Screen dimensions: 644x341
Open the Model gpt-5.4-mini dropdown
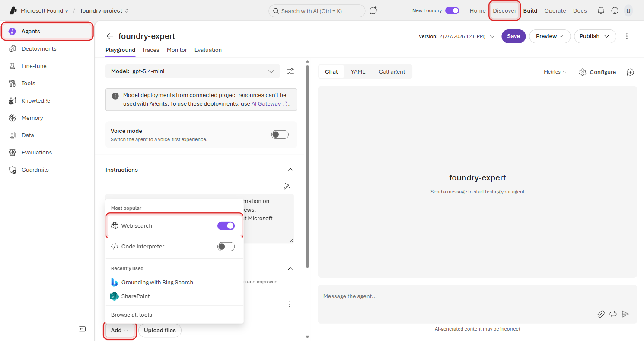pos(193,71)
